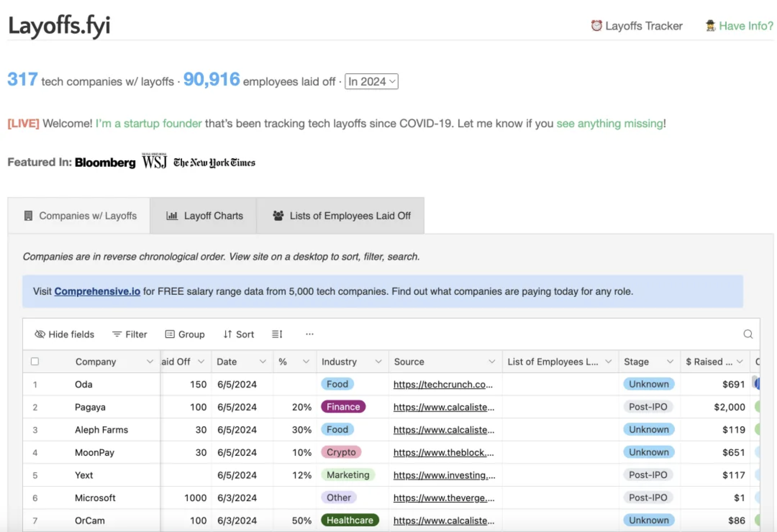777x532 pixels.
Task: Select the Aleph Farms company cell
Action: 92,430
